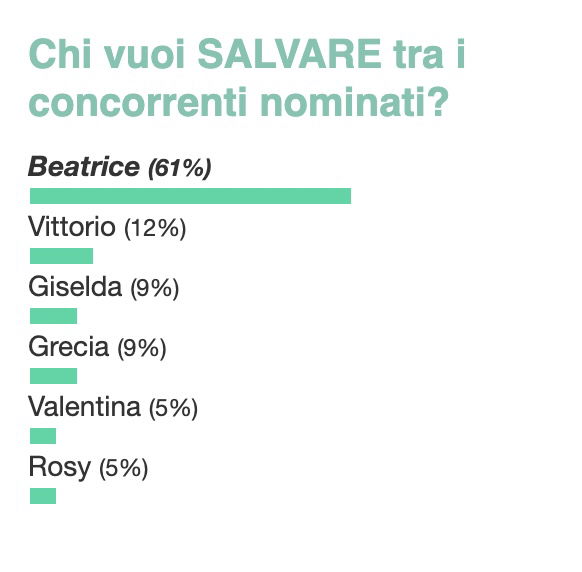This screenshot has height=572, width=582.
Task: Click 5% label next to Rosy
Action: pyautogui.click(x=124, y=468)
